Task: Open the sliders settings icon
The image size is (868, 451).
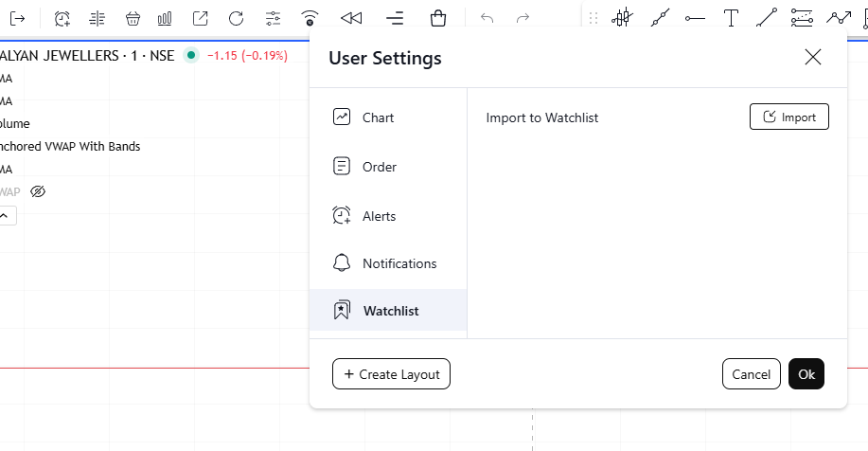Action: (x=273, y=19)
